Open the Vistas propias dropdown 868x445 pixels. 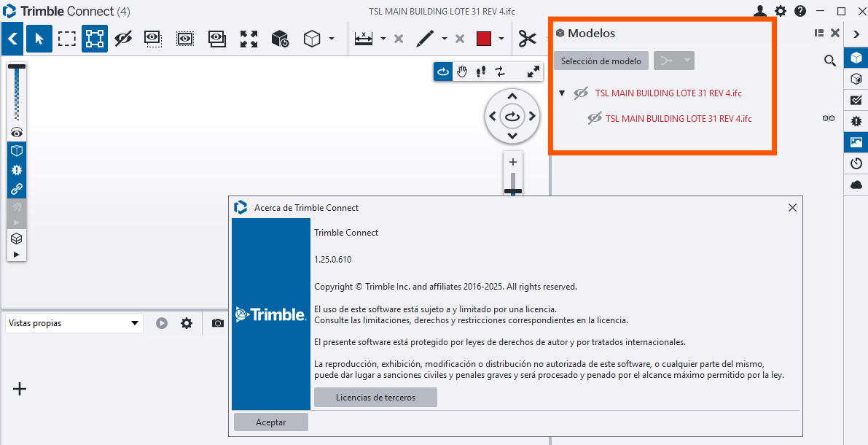coord(74,323)
